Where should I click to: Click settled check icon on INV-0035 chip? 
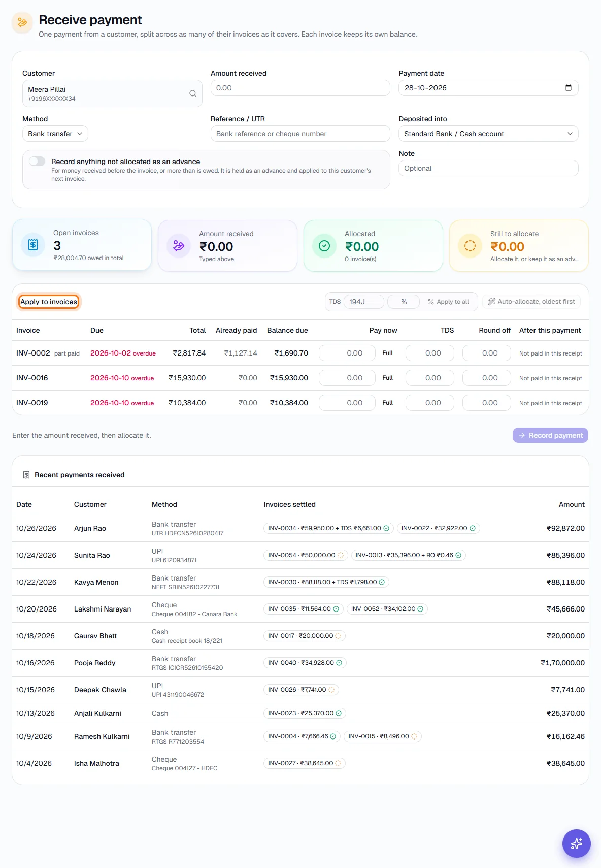pyautogui.click(x=336, y=609)
